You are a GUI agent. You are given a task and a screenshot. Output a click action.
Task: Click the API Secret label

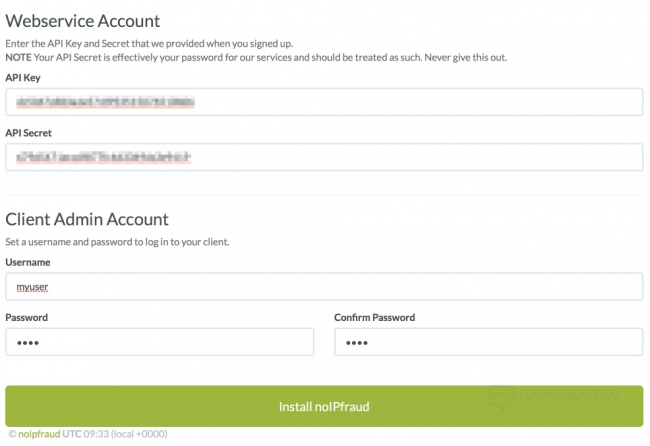click(28, 131)
